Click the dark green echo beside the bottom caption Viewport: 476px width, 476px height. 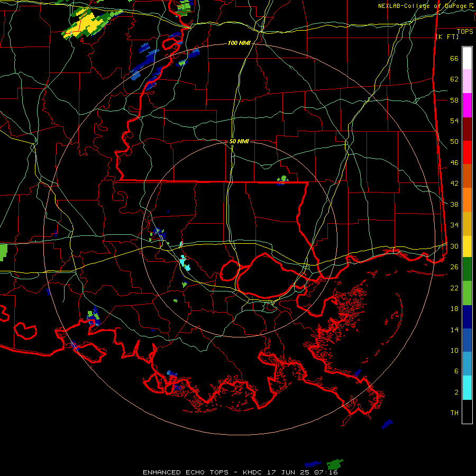[335, 464]
